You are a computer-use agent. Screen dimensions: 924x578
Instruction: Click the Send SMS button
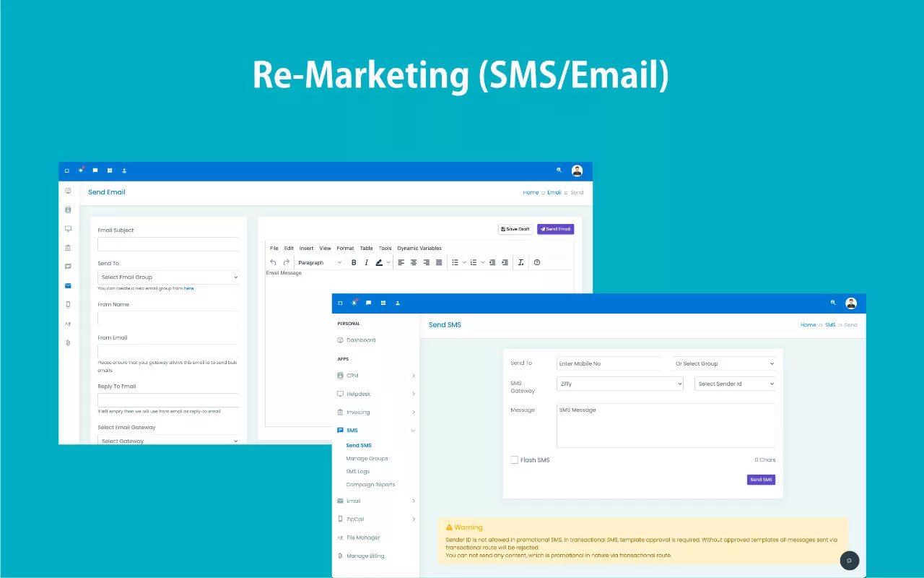(761, 480)
